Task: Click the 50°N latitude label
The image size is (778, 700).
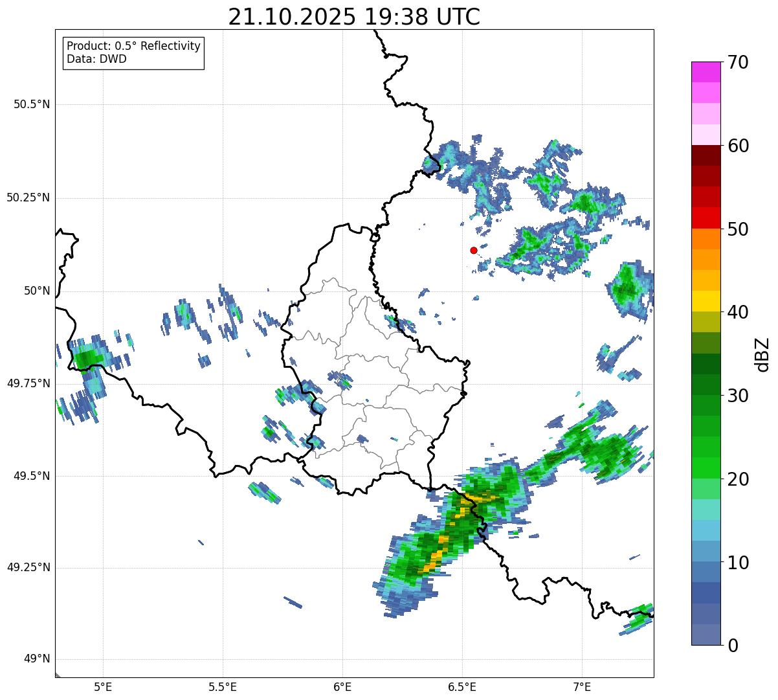Action: [x=38, y=291]
